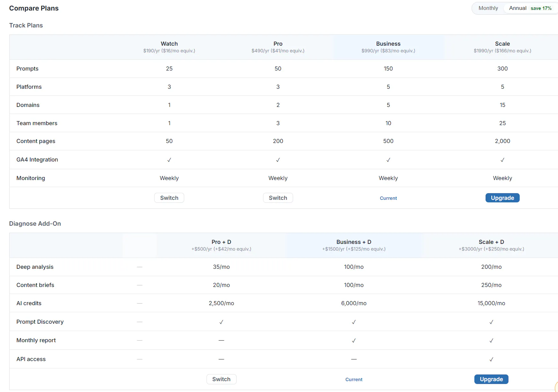558x392 pixels.
Task: Click the Pro plan column header
Action: click(278, 44)
